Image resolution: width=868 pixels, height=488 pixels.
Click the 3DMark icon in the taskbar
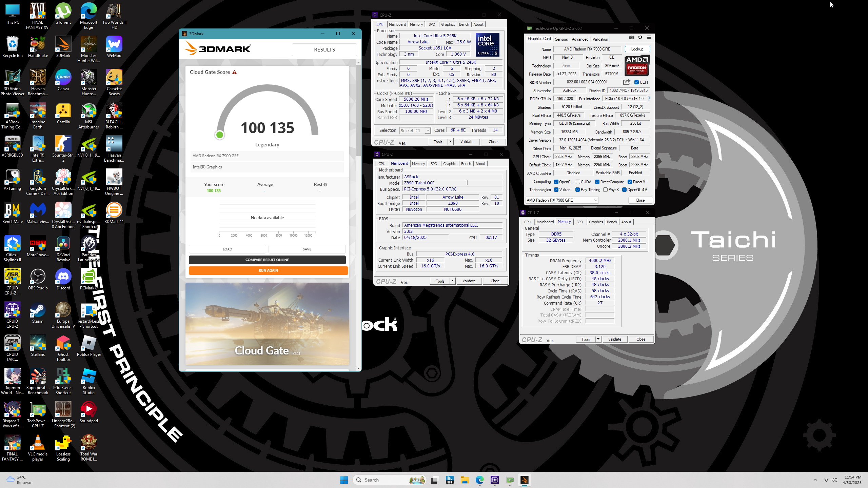coord(524,480)
